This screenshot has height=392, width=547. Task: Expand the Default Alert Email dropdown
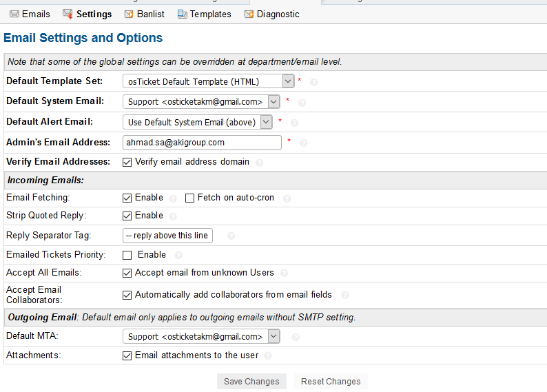[198, 122]
